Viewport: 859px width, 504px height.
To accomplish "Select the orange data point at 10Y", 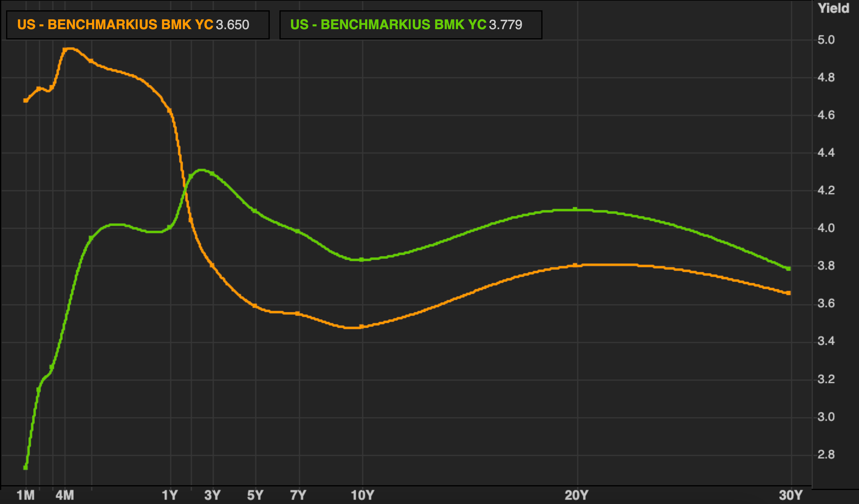I will point(362,326).
